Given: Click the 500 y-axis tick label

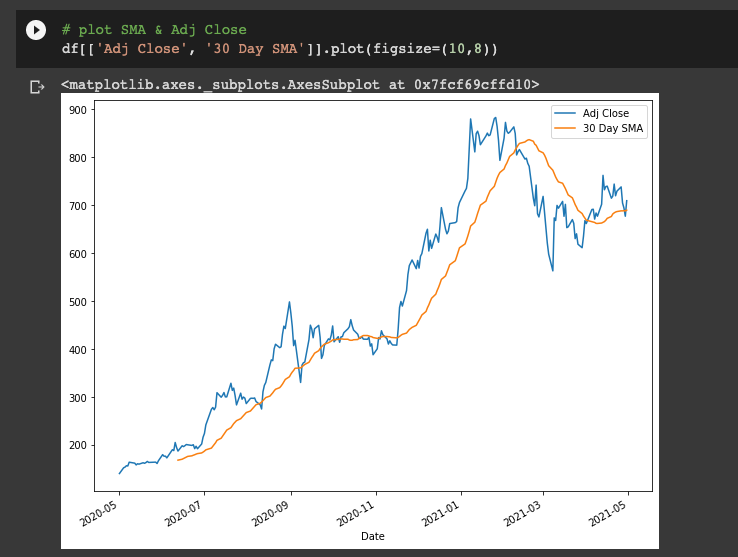Looking at the screenshot, I should [x=77, y=302].
